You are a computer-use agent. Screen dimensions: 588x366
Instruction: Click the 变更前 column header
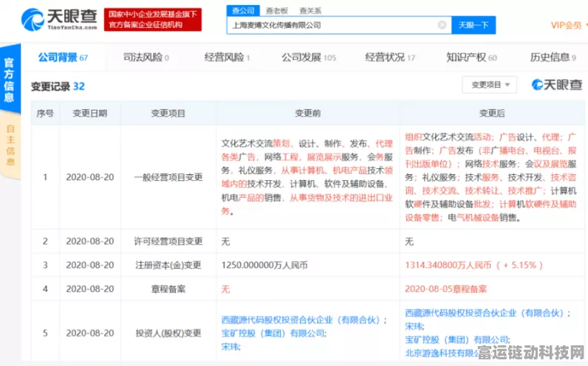308,113
